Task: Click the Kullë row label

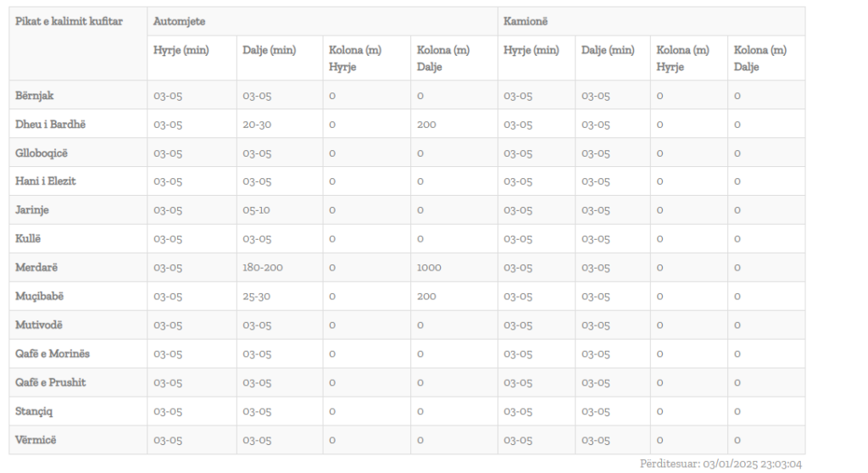Action: tap(28, 239)
